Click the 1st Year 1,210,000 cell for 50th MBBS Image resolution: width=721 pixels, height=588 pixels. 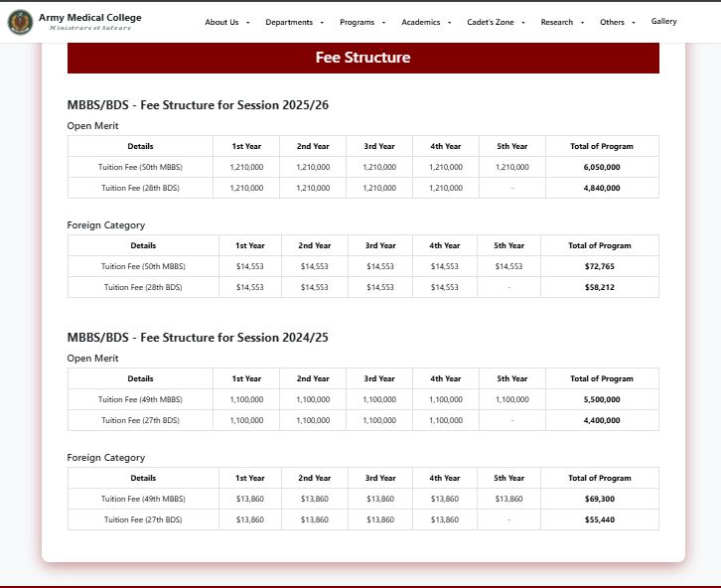coord(246,167)
